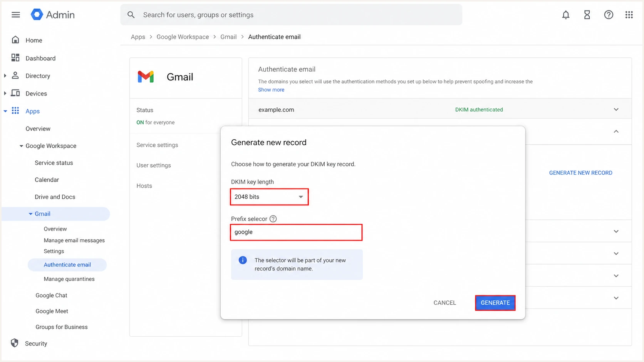The image size is (644, 362).
Task: Click the Gmail logo icon
Action: click(146, 77)
